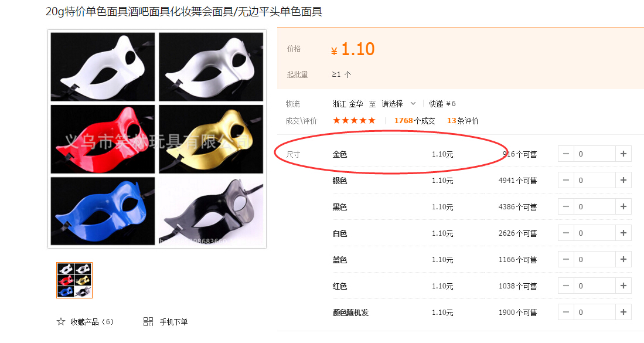The width and height of the screenshot is (644, 343).
Task: Expand the shipping region chevron arrow
Action: click(413, 104)
